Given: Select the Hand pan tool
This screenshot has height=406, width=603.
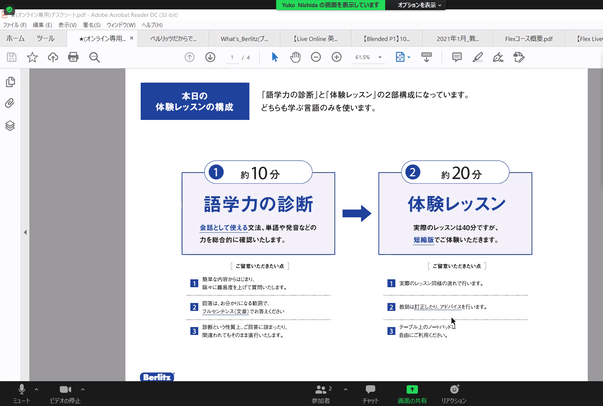Looking at the screenshot, I should click(x=295, y=57).
